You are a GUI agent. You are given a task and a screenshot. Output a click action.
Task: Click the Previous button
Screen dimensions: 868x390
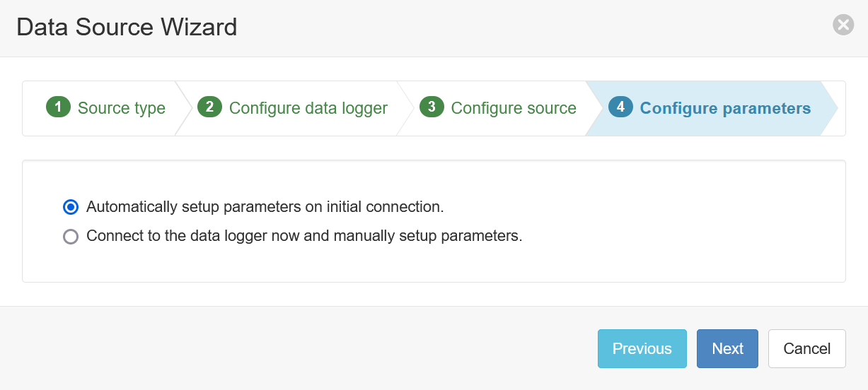[642, 348]
